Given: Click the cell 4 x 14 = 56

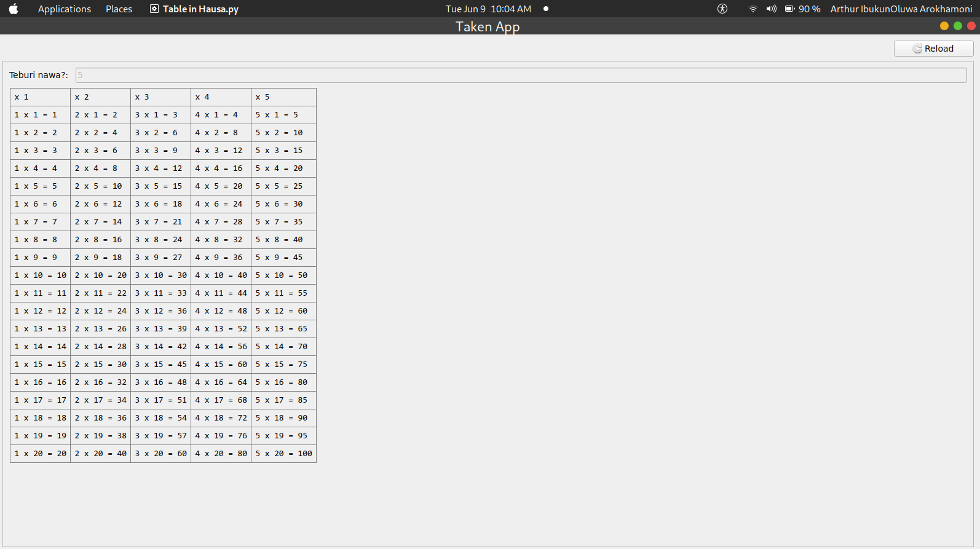Looking at the screenshot, I should tap(221, 347).
